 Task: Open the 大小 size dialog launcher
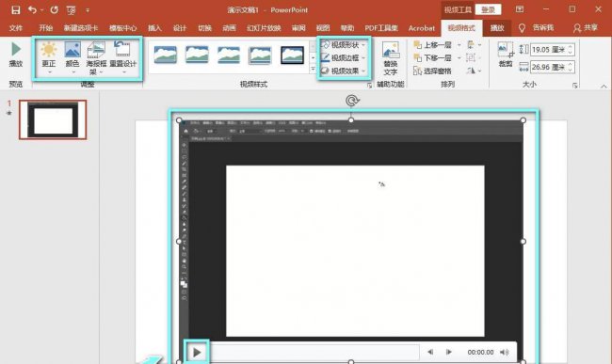pyautogui.click(x=575, y=86)
